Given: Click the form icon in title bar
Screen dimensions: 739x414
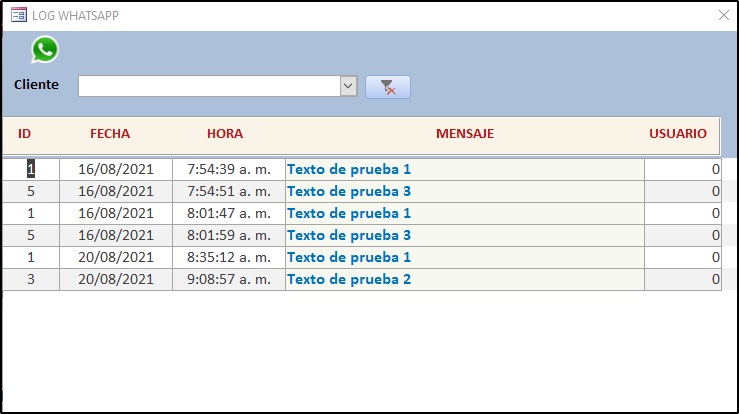Looking at the screenshot, I should pyautogui.click(x=18, y=15).
